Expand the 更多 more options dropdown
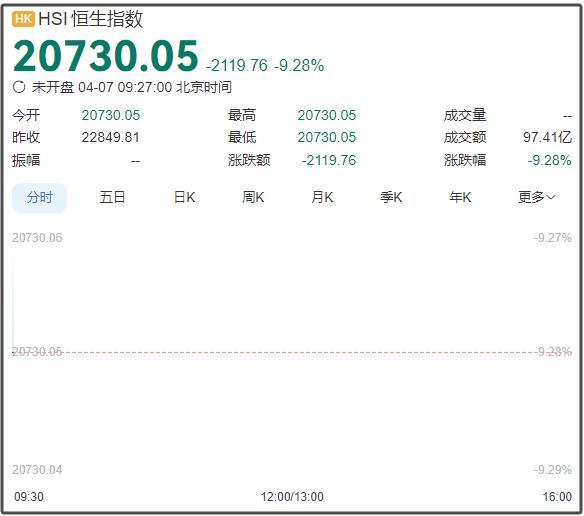The width and height of the screenshot is (584, 516). tap(536, 197)
